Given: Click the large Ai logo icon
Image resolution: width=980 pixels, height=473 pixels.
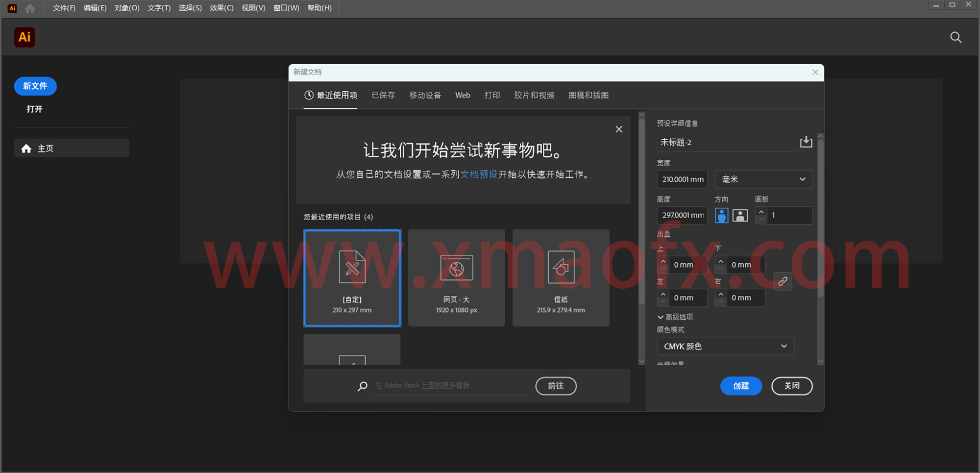Looking at the screenshot, I should pyautogui.click(x=24, y=37).
